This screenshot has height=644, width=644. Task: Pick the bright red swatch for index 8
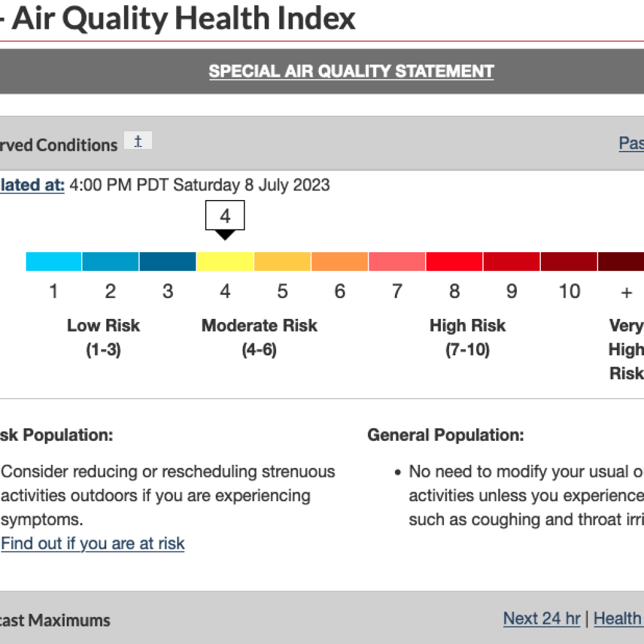click(x=454, y=262)
